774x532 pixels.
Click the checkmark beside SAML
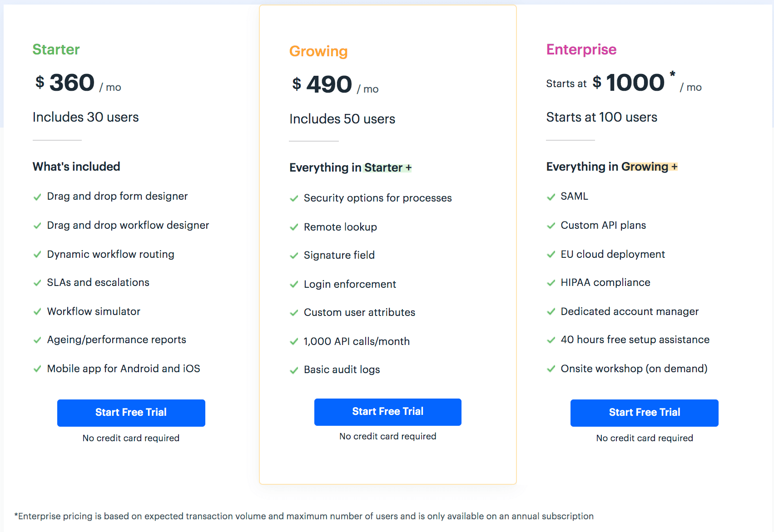(x=551, y=197)
